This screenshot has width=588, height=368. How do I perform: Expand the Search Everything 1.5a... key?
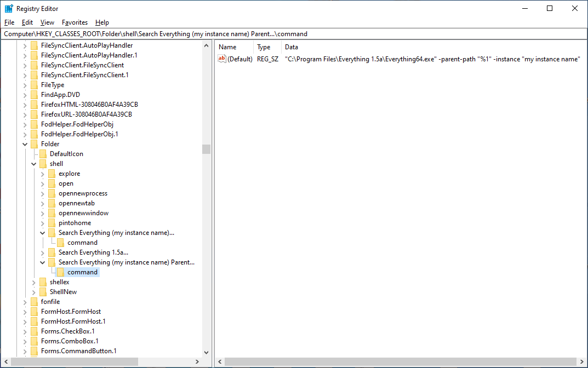point(42,253)
